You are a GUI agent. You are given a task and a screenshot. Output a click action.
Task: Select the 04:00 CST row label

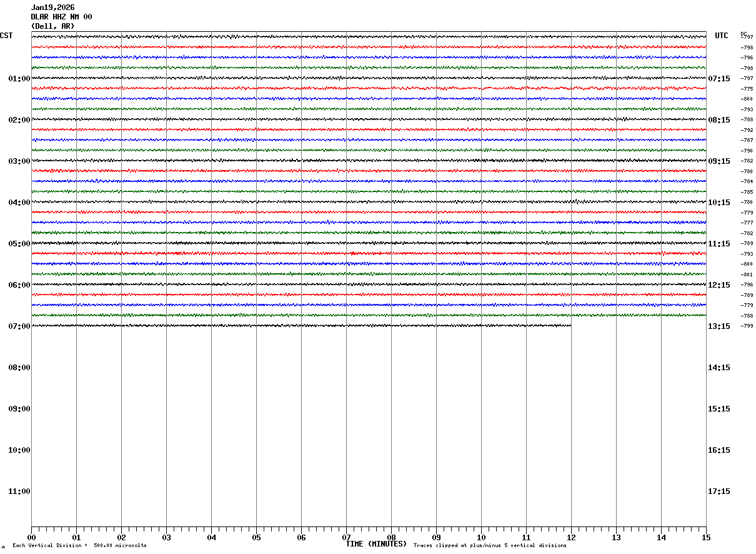pos(19,203)
